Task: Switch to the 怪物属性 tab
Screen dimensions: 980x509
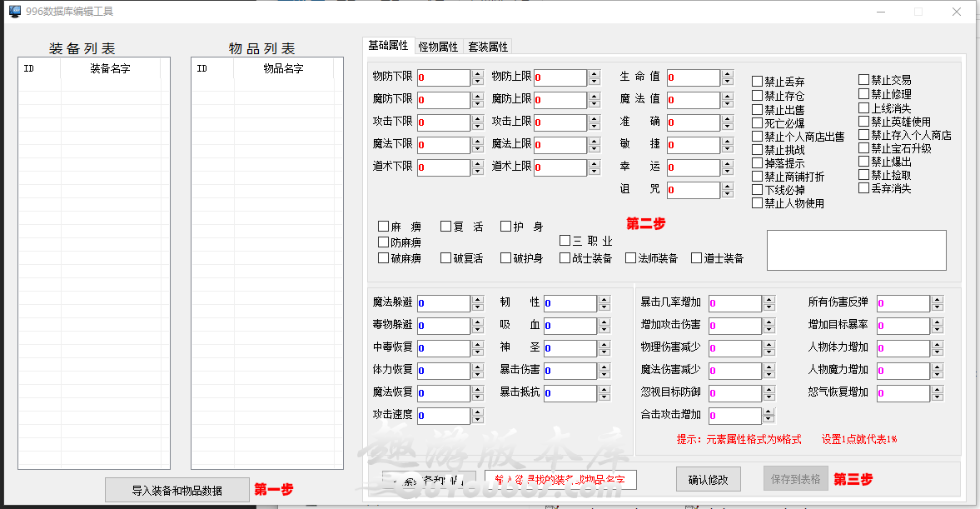Action: coord(438,47)
